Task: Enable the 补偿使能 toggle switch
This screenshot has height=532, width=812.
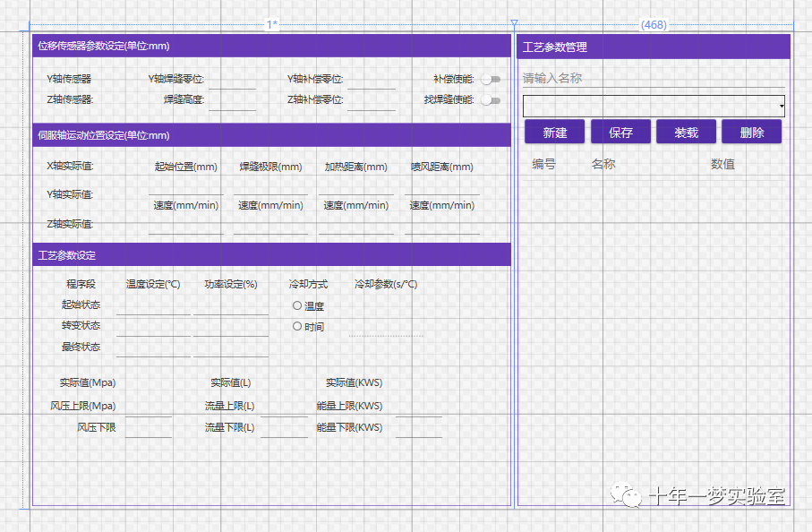Action: [491, 79]
